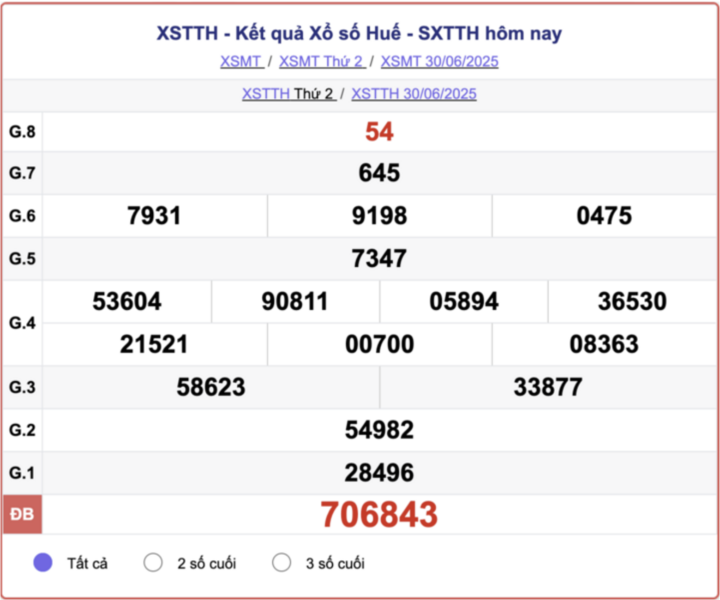
Task: Click the G.4 number 90811
Action: pyautogui.click(x=295, y=302)
